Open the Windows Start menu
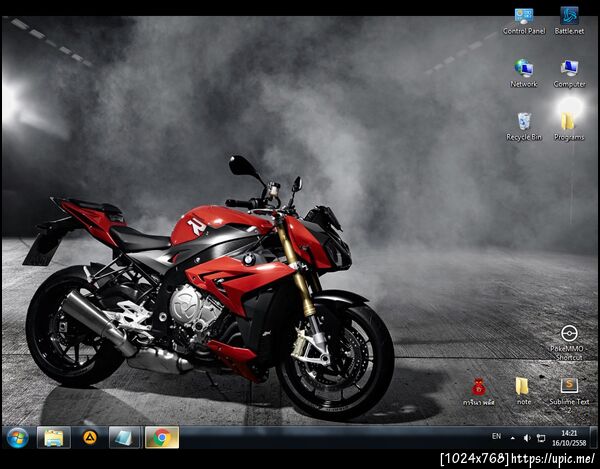 (x=17, y=438)
